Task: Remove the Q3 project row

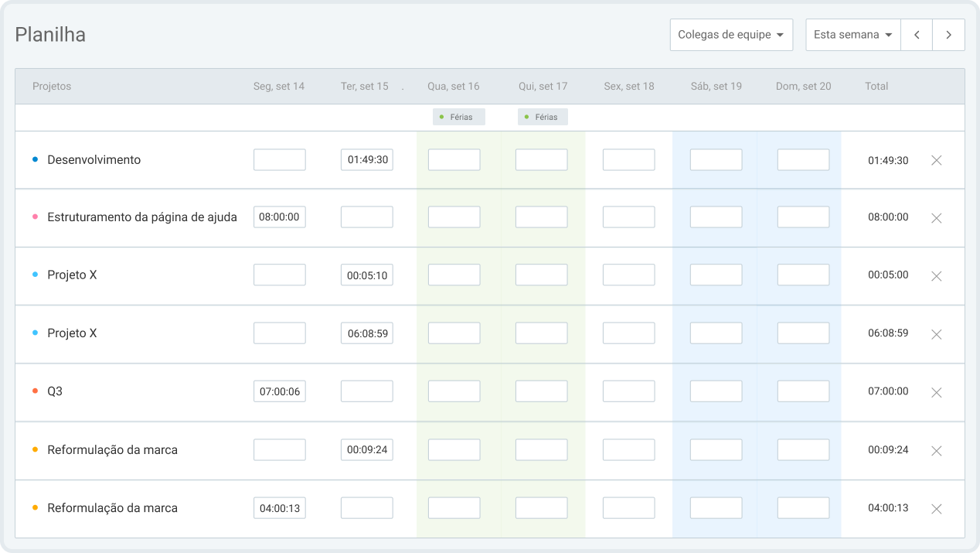Action: [936, 392]
